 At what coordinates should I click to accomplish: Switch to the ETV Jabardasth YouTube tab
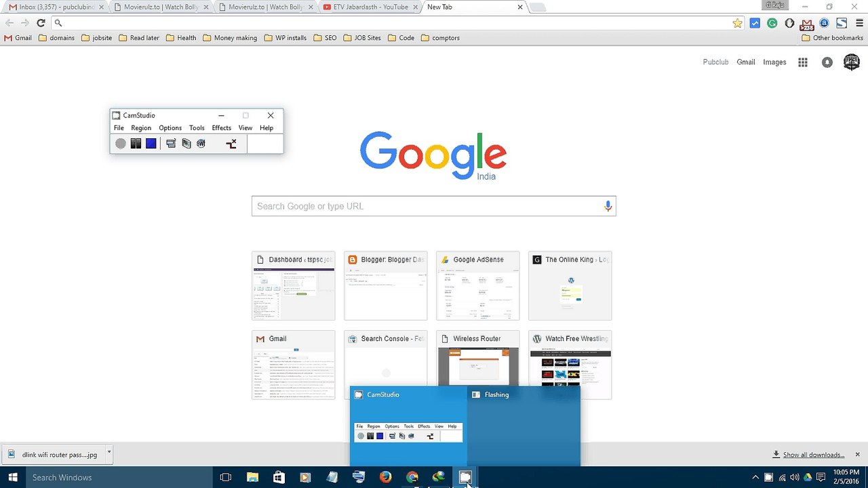370,7
